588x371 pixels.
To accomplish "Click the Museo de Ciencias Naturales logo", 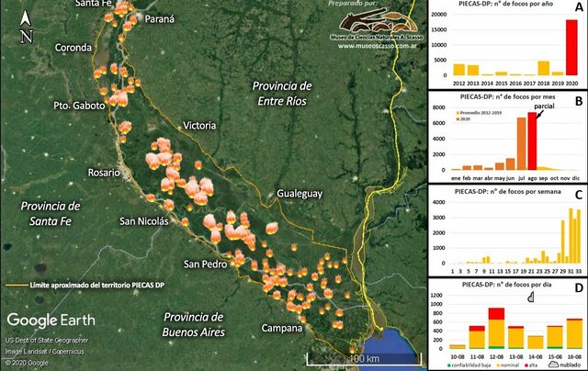I will coord(376,23).
